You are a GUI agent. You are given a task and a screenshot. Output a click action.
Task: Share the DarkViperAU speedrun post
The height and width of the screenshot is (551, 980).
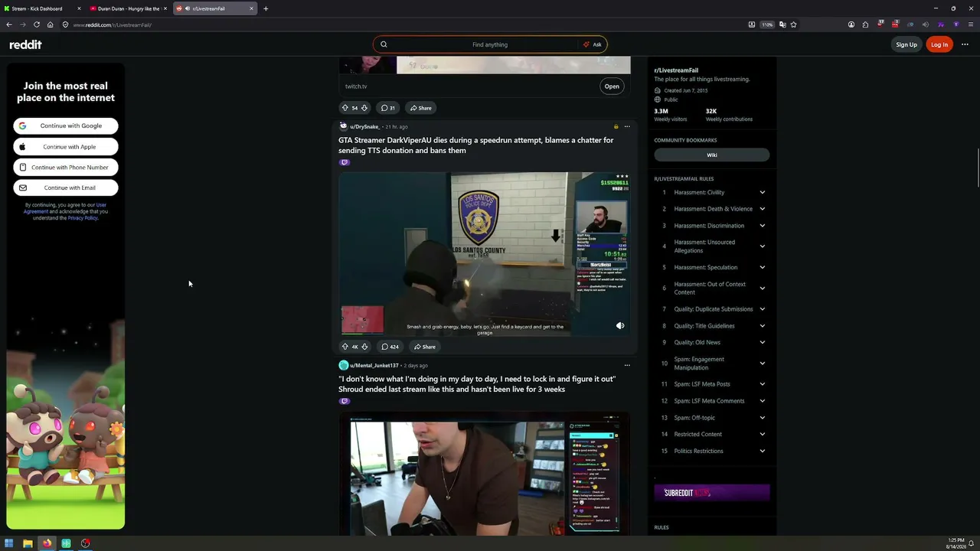coord(425,347)
